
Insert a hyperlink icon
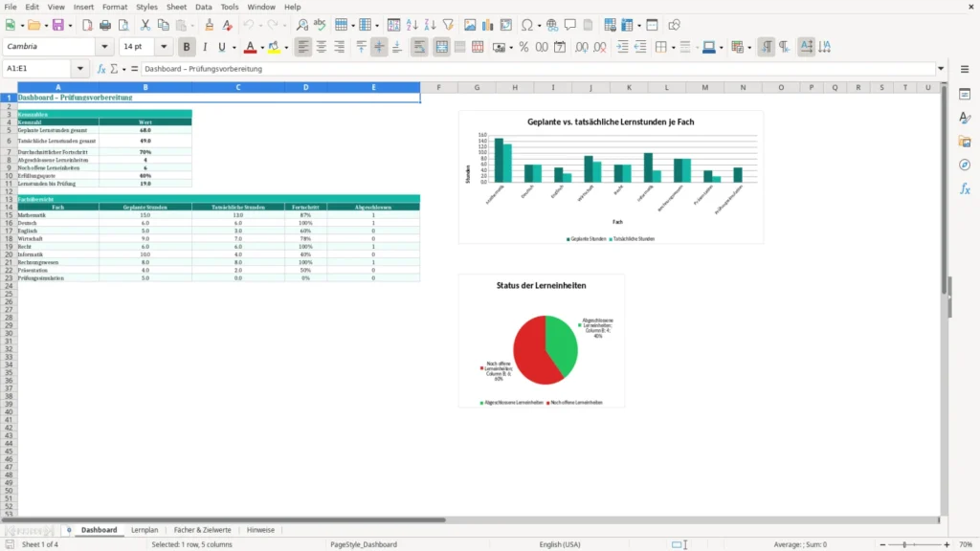(x=552, y=25)
